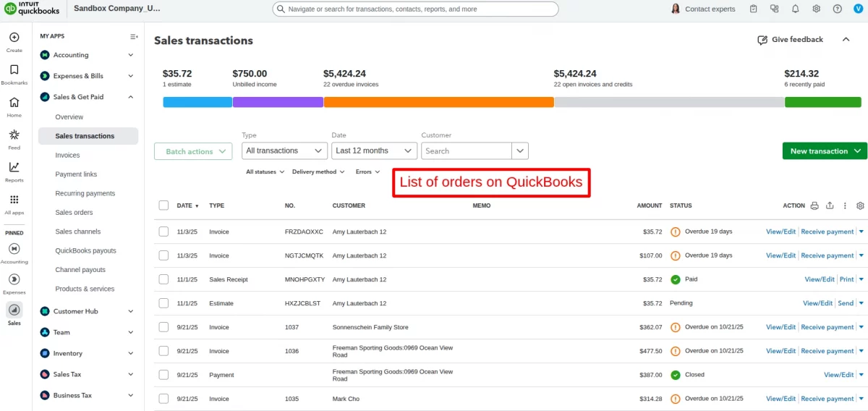Open the Help question mark icon
The width and height of the screenshot is (868, 411).
pos(837,9)
